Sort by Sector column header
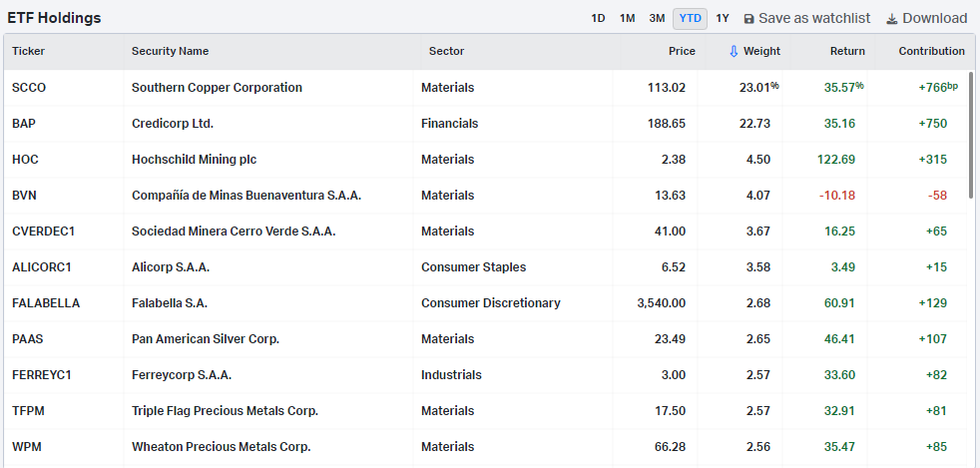This screenshot has height=468, width=980. [446, 51]
